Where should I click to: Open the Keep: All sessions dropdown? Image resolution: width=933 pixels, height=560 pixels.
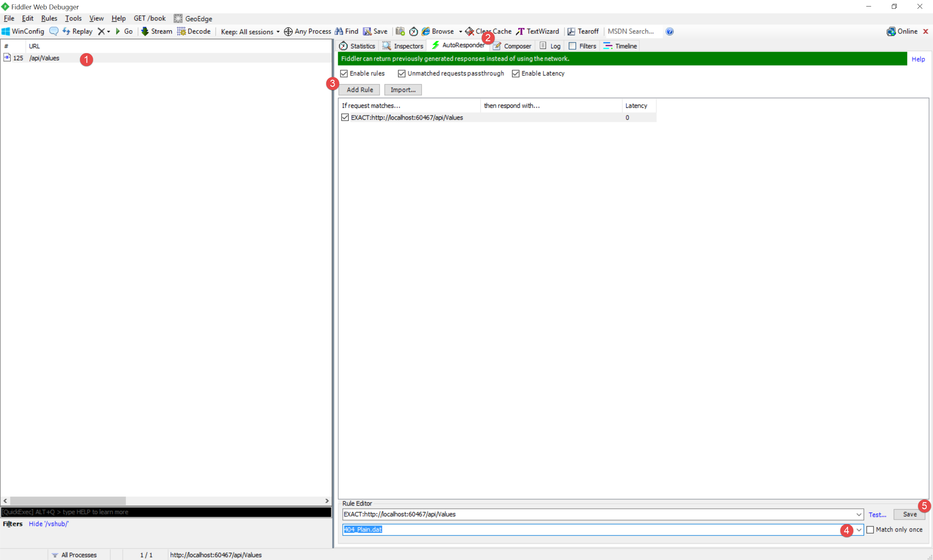coord(250,32)
